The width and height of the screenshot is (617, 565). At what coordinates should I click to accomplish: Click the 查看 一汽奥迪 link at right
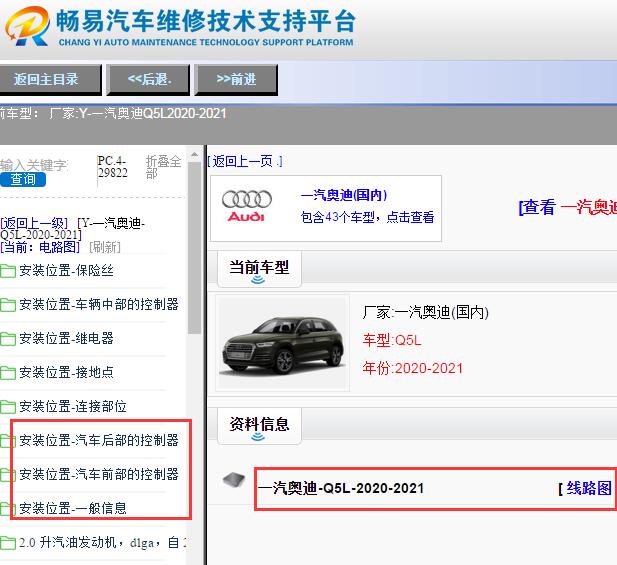568,207
